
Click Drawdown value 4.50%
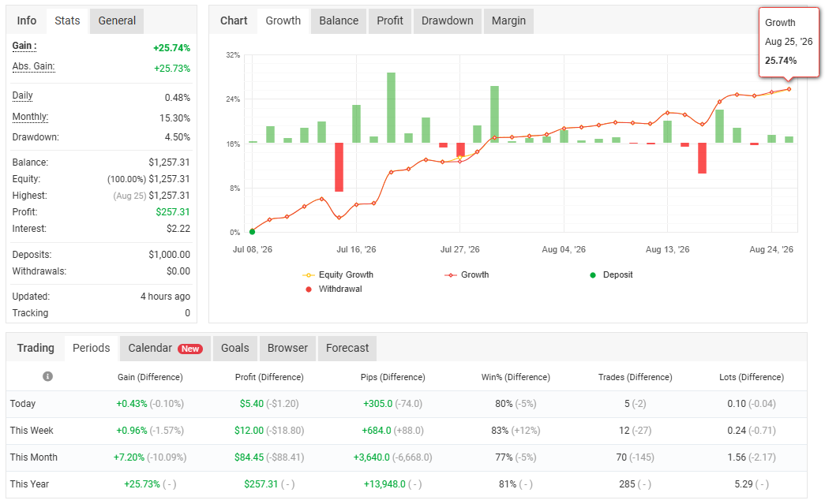178,137
